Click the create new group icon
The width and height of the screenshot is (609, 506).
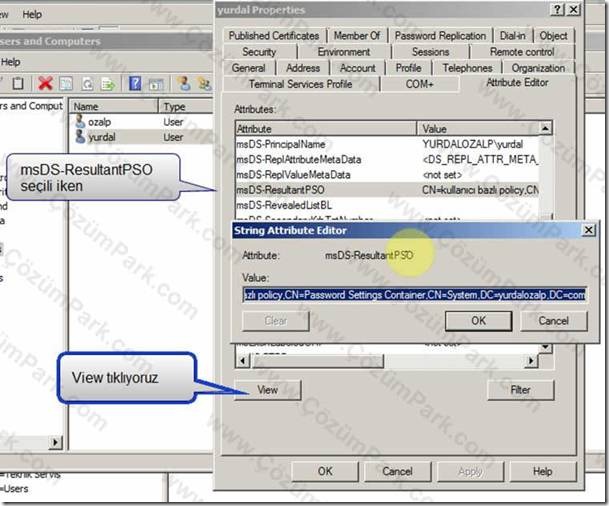204,83
